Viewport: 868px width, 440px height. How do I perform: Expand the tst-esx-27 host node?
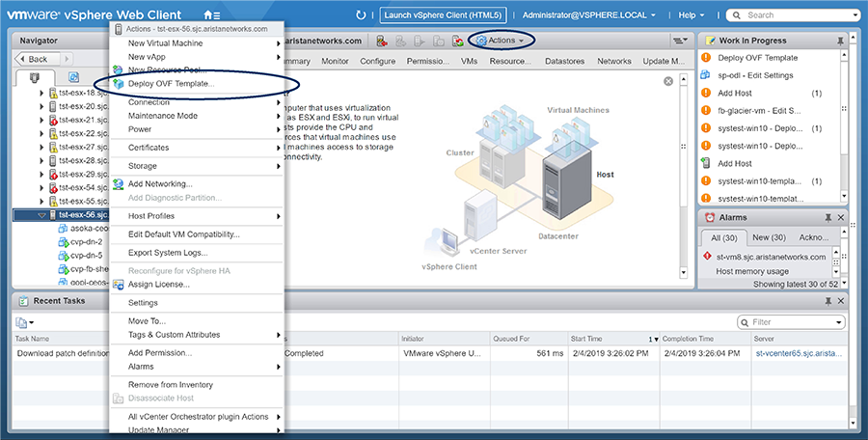[x=42, y=148]
